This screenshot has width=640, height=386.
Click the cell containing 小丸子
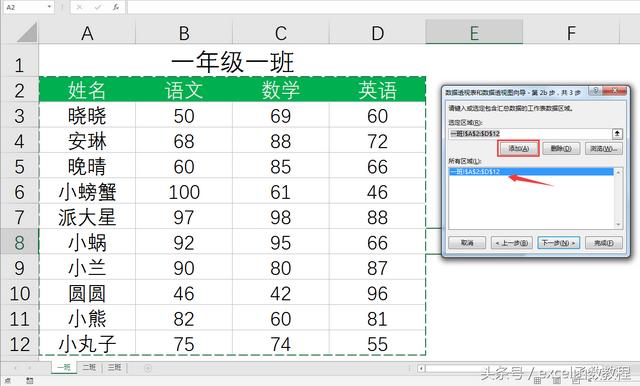[x=87, y=344]
